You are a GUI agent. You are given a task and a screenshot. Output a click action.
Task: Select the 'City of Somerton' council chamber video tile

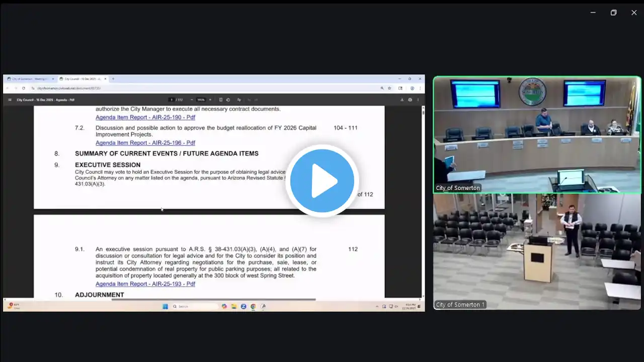pyautogui.click(x=537, y=135)
